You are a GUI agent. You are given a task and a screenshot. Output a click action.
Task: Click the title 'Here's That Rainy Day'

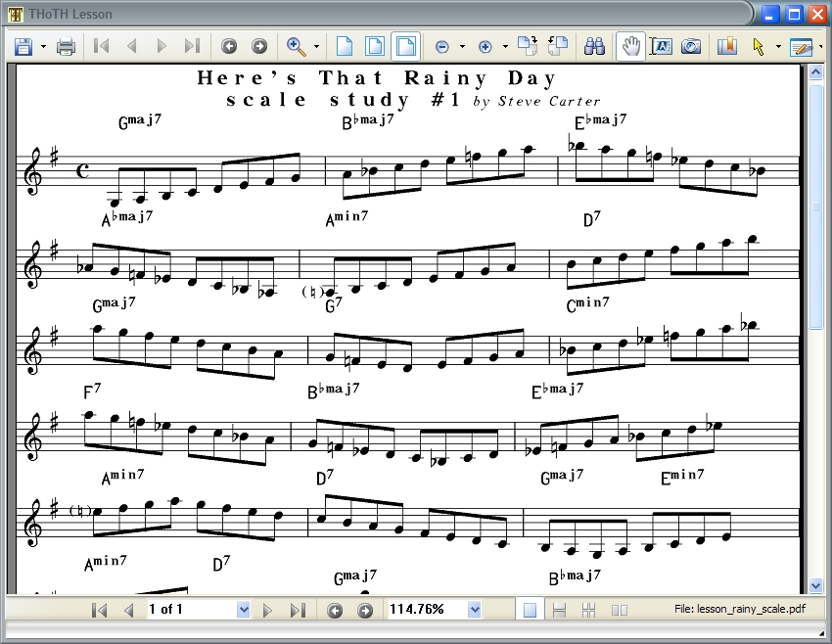coord(377,78)
